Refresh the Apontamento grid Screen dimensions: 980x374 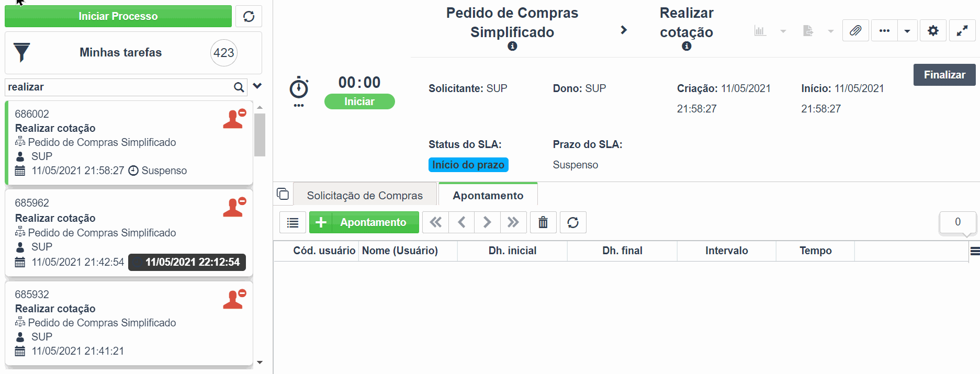(573, 222)
